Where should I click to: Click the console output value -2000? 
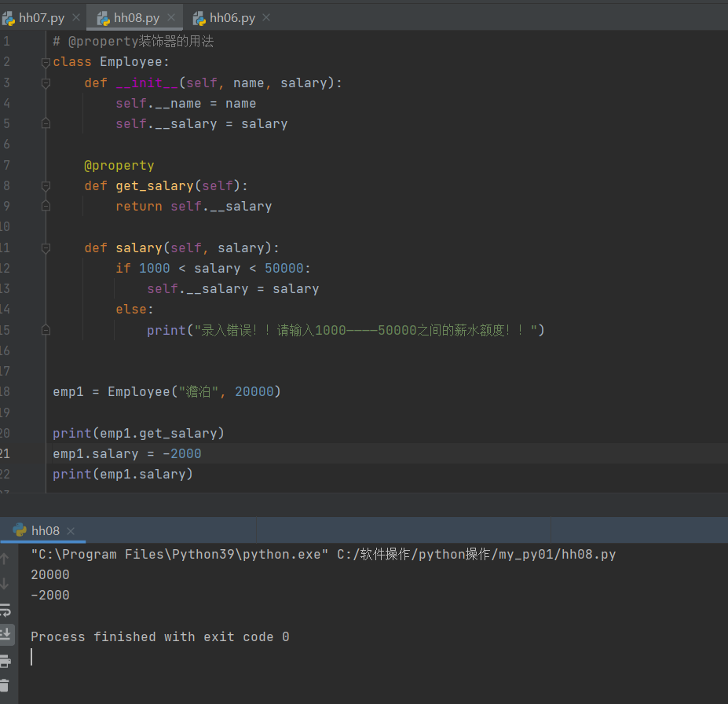tap(50, 596)
